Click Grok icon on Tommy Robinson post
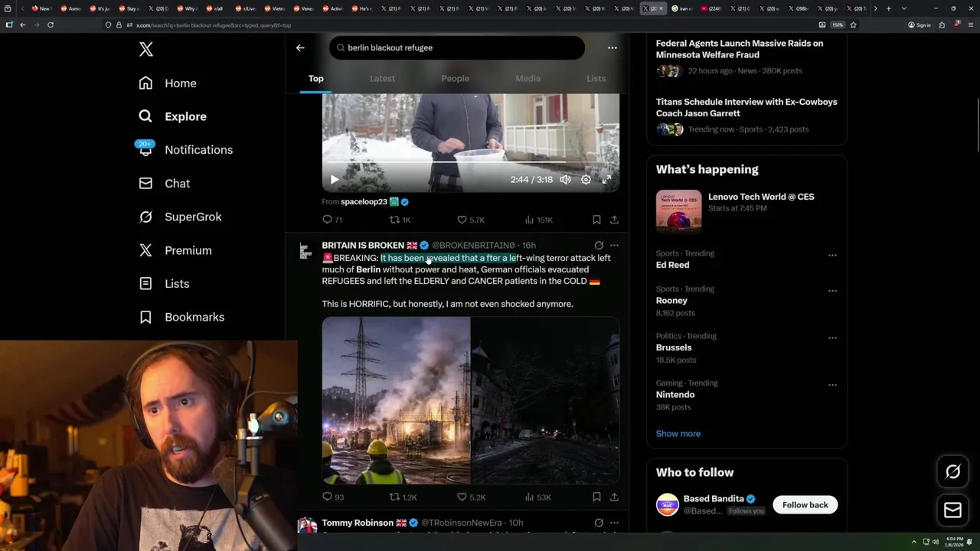Screen dimensions: 980x551 click(x=599, y=523)
